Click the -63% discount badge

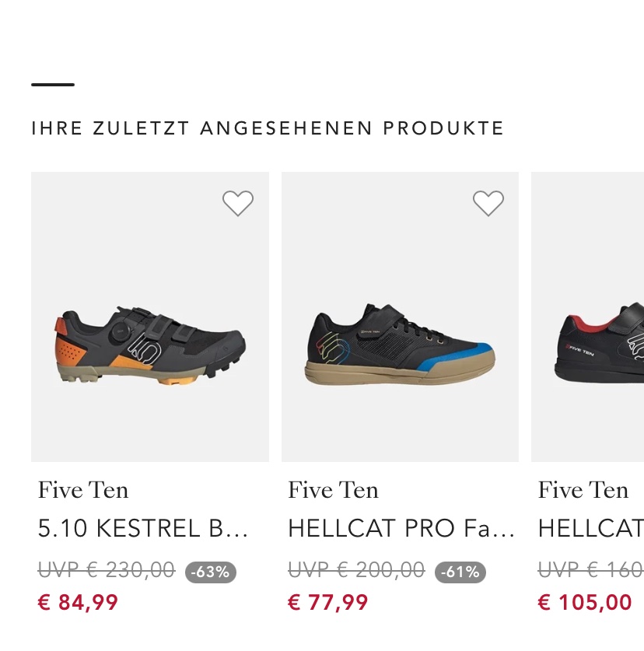[211, 572]
